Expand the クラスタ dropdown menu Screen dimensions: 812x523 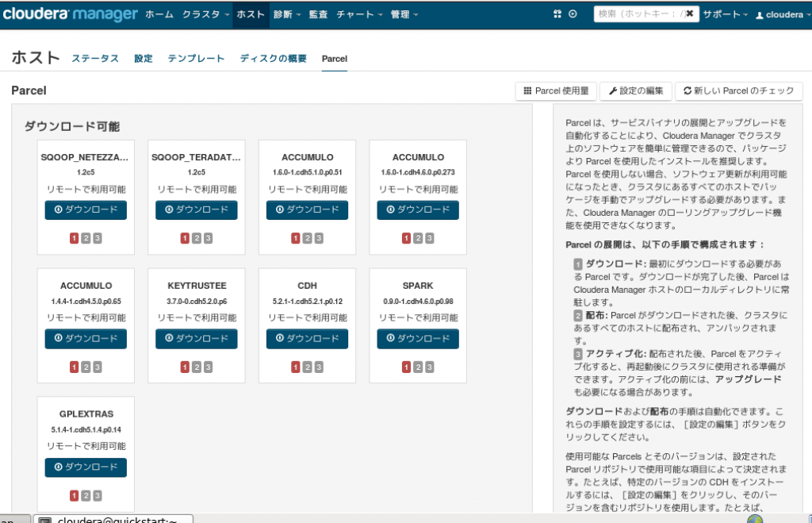pos(205,14)
